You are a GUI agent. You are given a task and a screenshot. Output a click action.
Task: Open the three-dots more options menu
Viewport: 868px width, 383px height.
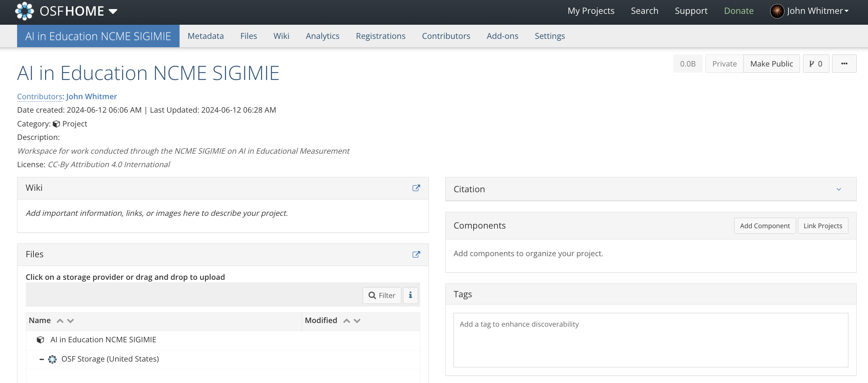844,64
